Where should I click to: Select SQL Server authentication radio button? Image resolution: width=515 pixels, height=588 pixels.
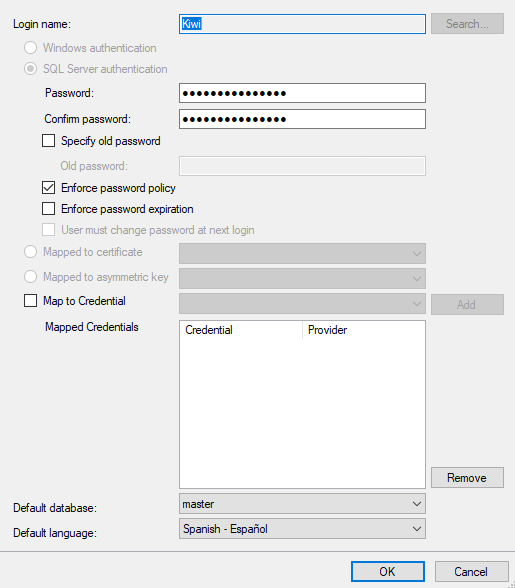(30, 69)
